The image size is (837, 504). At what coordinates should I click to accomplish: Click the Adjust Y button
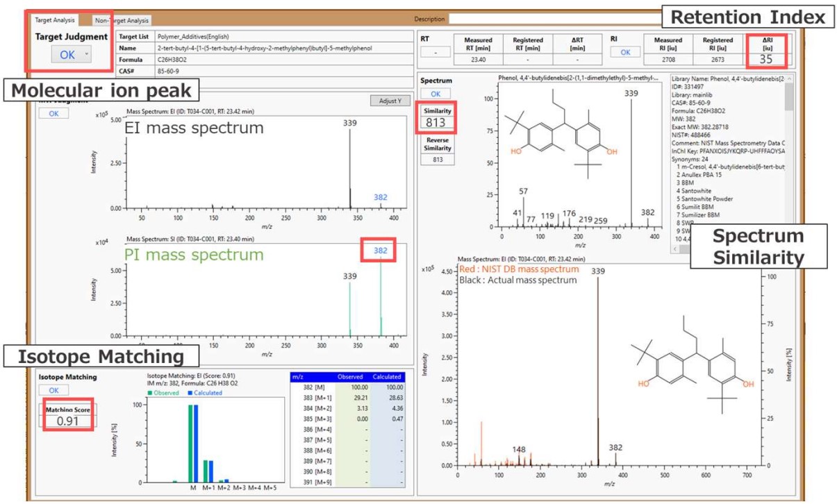(x=390, y=101)
